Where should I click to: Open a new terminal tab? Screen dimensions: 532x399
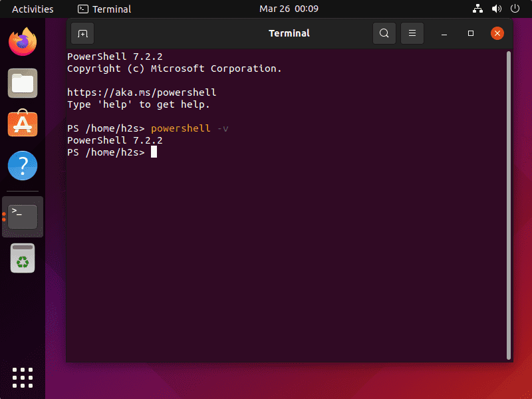[81, 33]
